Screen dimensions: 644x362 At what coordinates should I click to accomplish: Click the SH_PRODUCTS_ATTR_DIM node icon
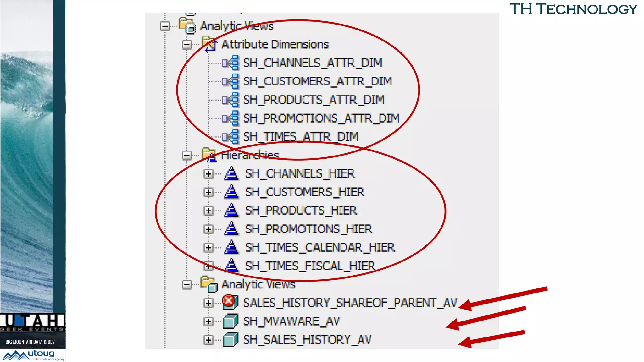pyautogui.click(x=231, y=100)
